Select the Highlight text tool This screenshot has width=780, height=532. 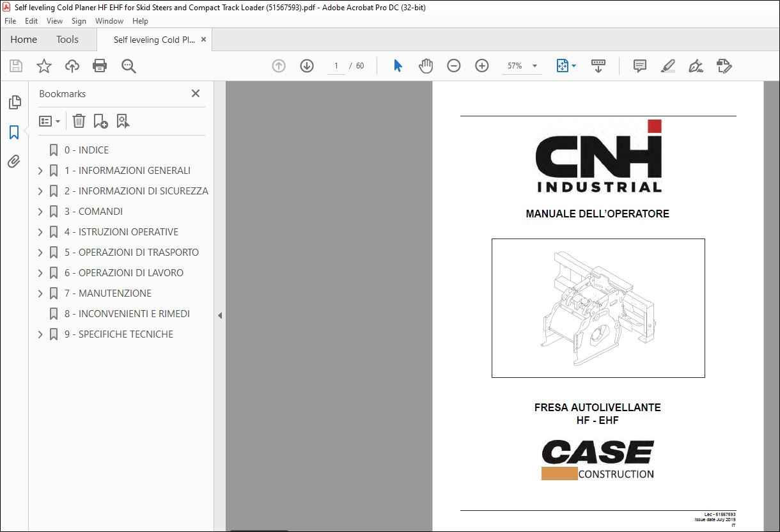pos(667,66)
